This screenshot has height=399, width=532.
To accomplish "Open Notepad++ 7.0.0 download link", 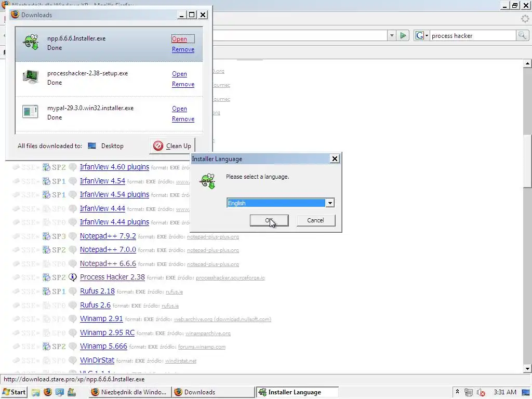I will coord(108,249).
